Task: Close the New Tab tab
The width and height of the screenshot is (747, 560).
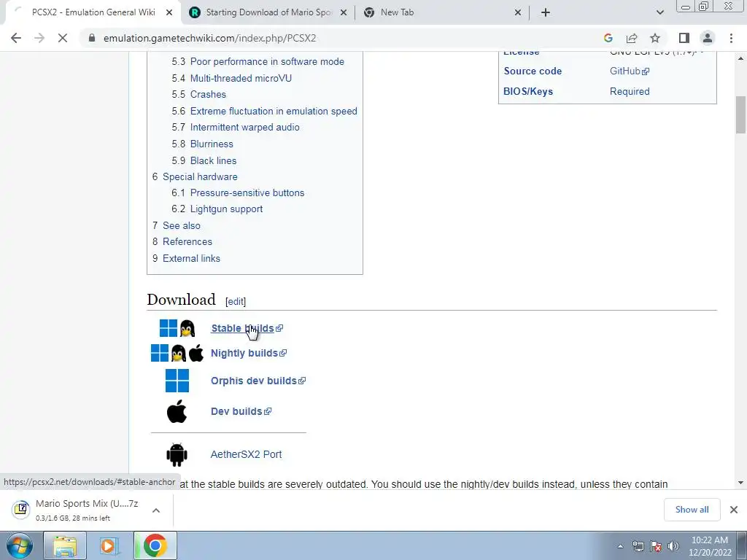Action: point(518,12)
